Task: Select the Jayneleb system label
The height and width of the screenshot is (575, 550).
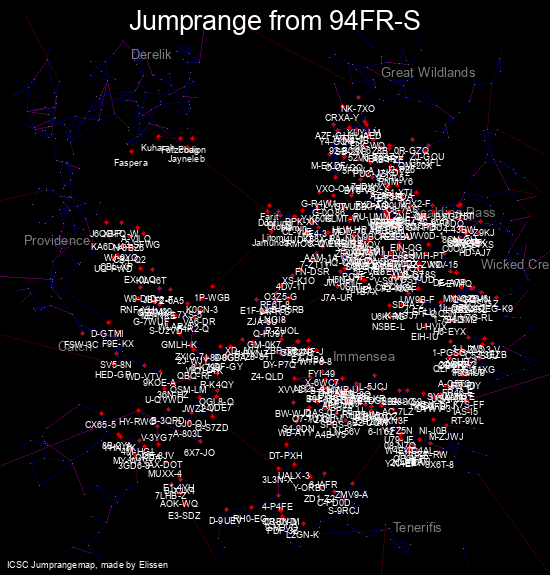Action: [x=186, y=159]
